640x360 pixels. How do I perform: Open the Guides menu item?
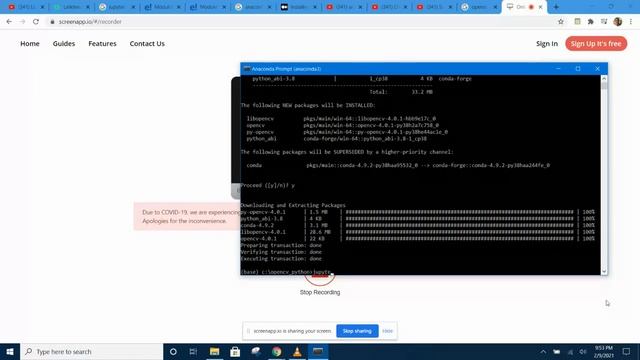click(x=64, y=43)
